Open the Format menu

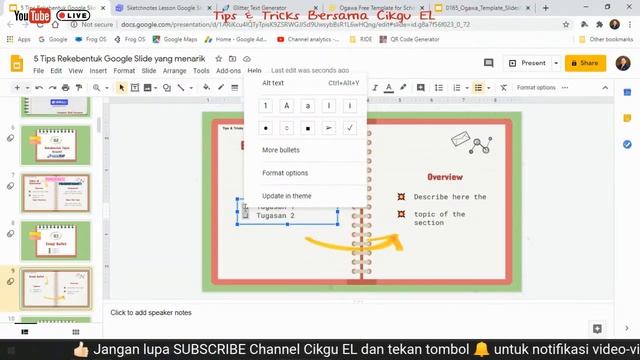(124, 71)
